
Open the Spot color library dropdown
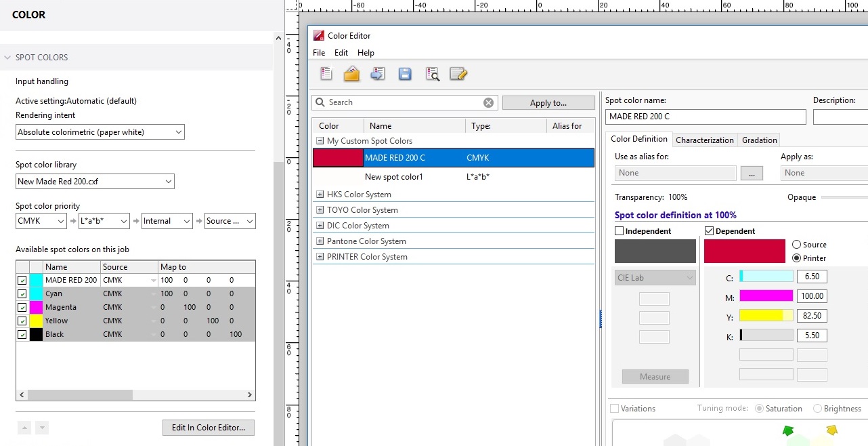95,182
